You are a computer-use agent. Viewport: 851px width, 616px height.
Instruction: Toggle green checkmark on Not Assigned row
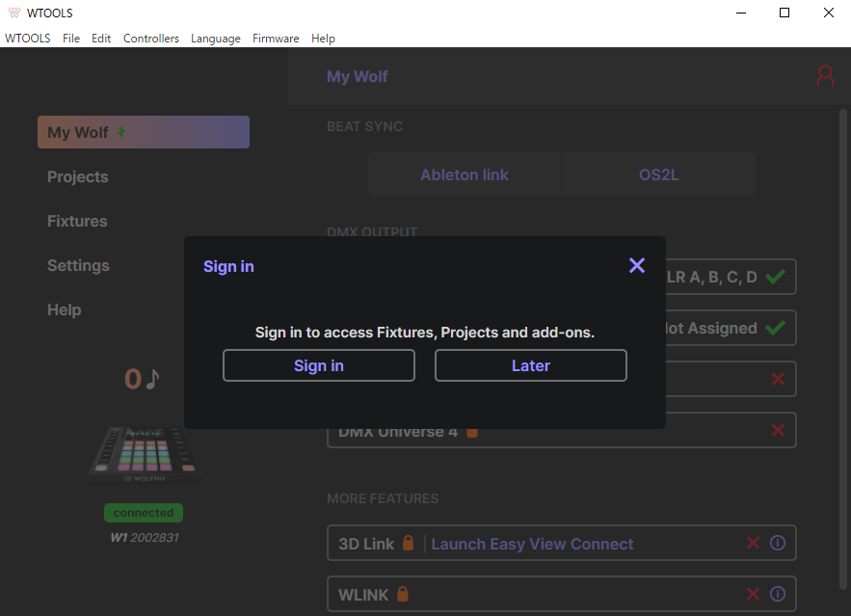pos(775,329)
